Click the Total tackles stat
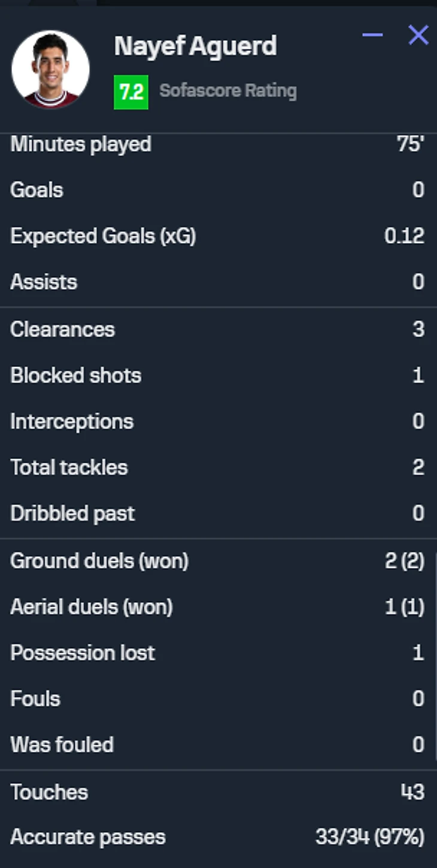The width and height of the screenshot is (437, 868). point(217,468)
